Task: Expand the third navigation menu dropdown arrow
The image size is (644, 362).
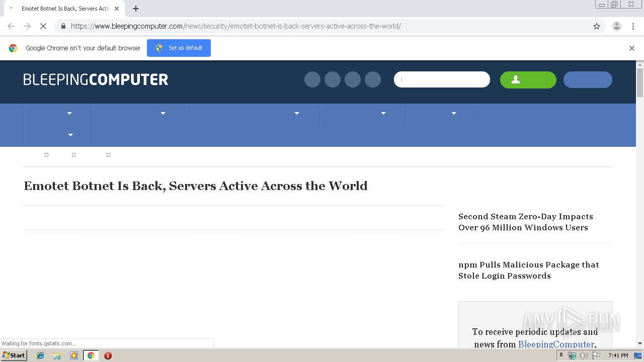Action: (297, 113)
